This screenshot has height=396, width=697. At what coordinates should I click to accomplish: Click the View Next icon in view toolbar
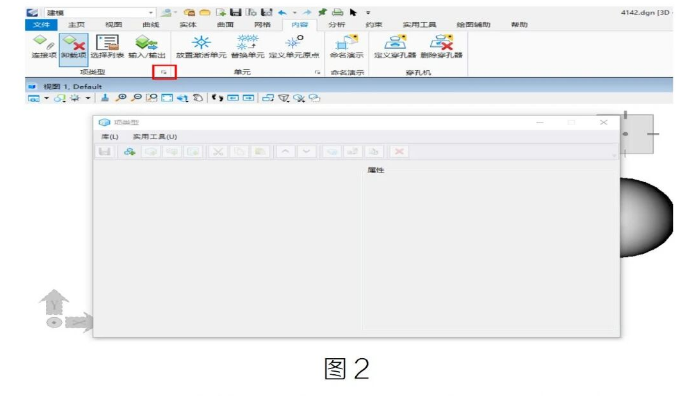pos(248,98)
